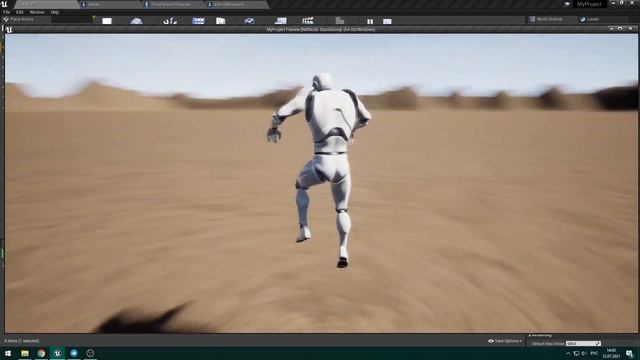Switch to the first level editor tab
Image resolution: width=640 pixels, height=360 pixels.
click(x=46, y=4)
